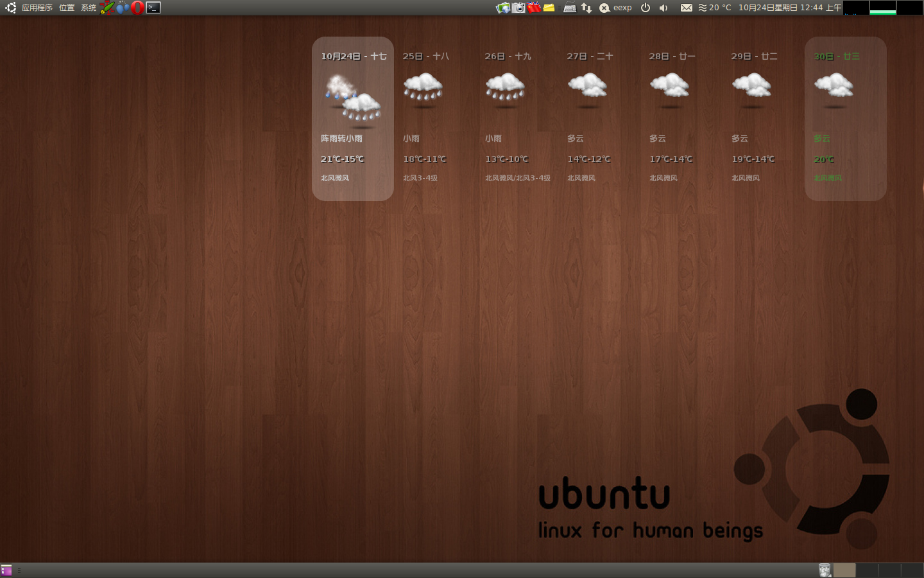Click the red flag tray icon
Screen dimensions: 924x578
click(x=534, y=8)
